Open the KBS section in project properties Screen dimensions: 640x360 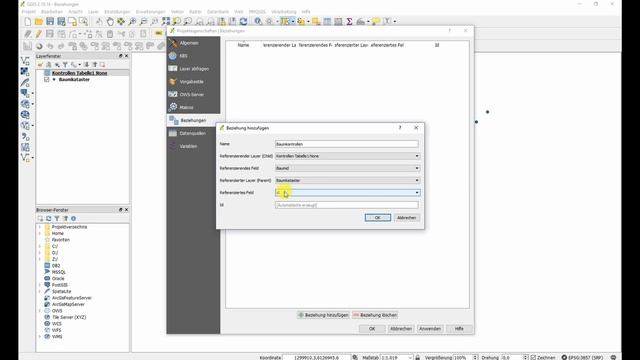point(193,56)
